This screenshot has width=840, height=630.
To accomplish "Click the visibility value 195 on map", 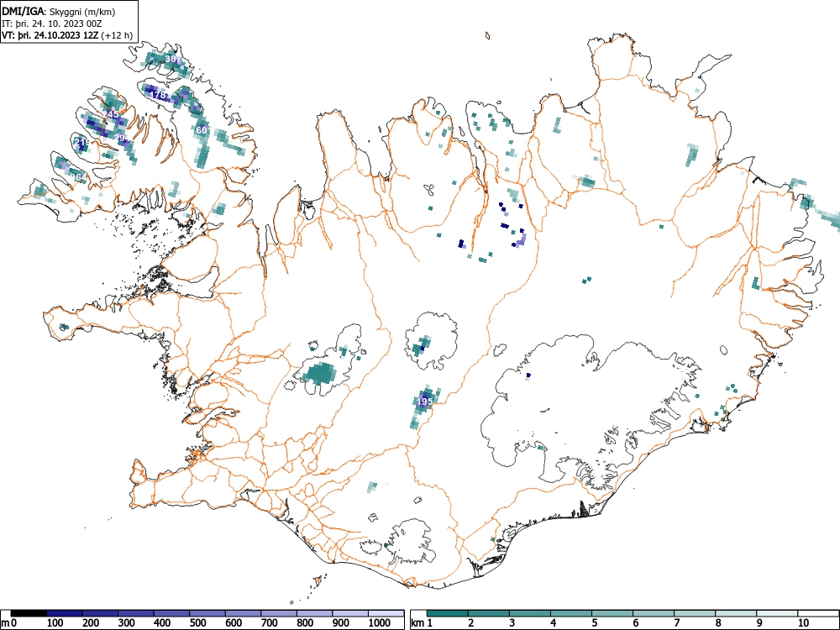I will [x=424, y=402].
